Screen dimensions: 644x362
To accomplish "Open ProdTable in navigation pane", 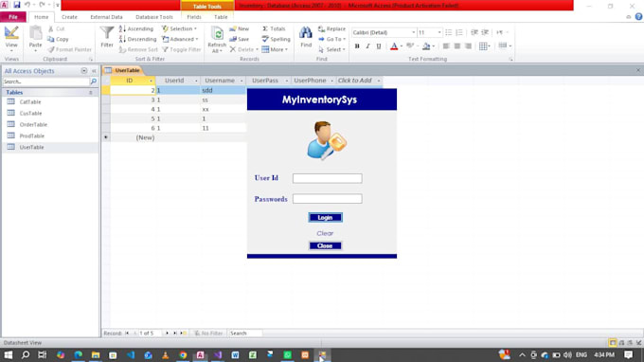I will [31, 136].
